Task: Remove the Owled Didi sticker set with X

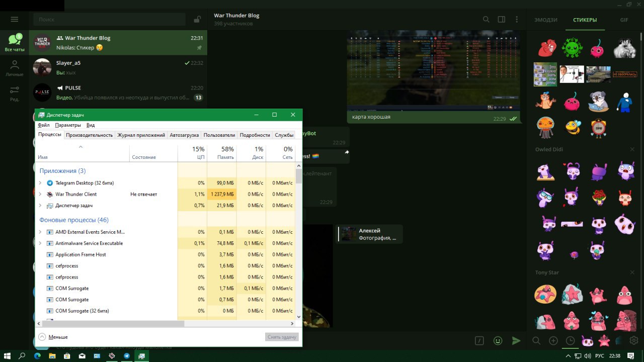Action: point(632,149)
